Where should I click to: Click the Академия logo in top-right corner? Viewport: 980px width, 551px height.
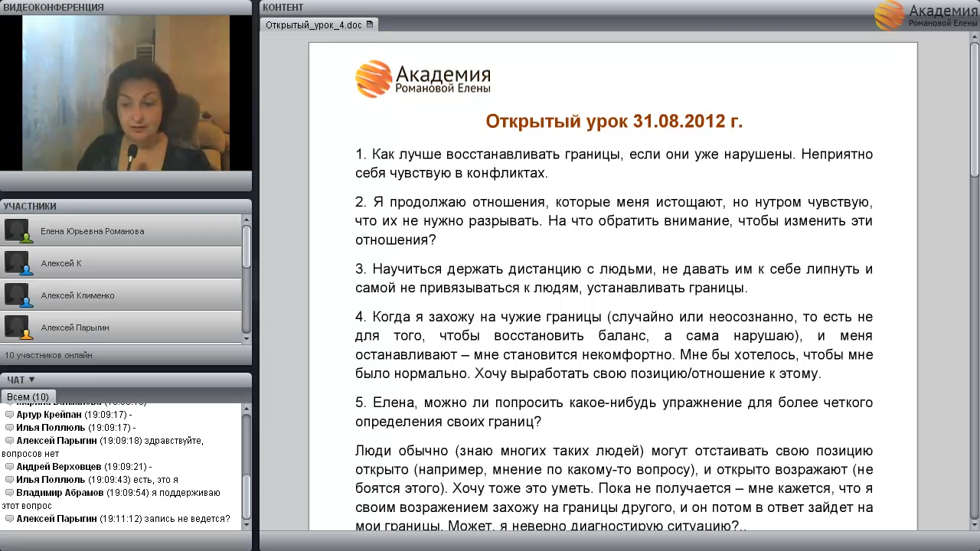point(926,15)
